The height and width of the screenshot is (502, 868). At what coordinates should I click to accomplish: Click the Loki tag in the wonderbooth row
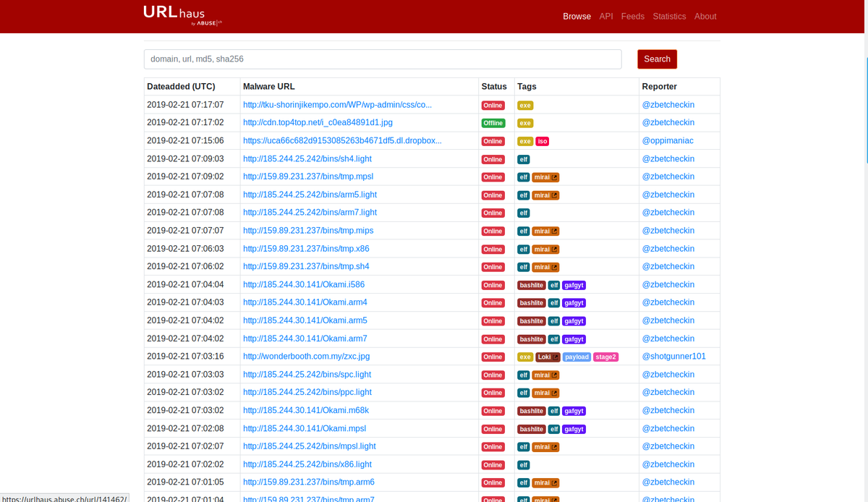click(x=548, y=357)
